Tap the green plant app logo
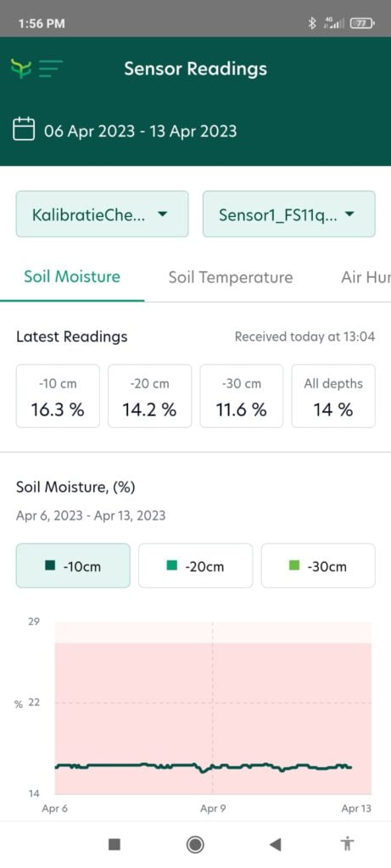The image size is (391, 868). 20,69
